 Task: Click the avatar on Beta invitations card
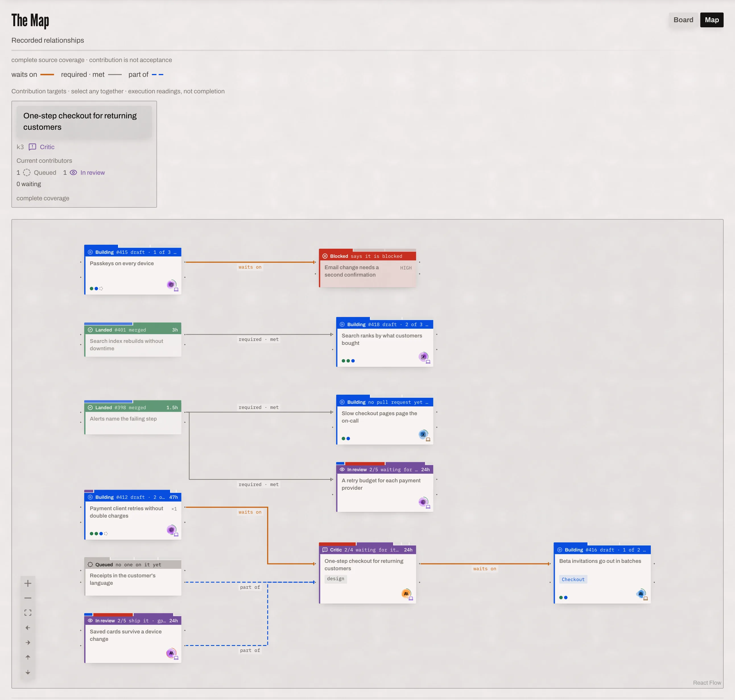tap(641, 593)
